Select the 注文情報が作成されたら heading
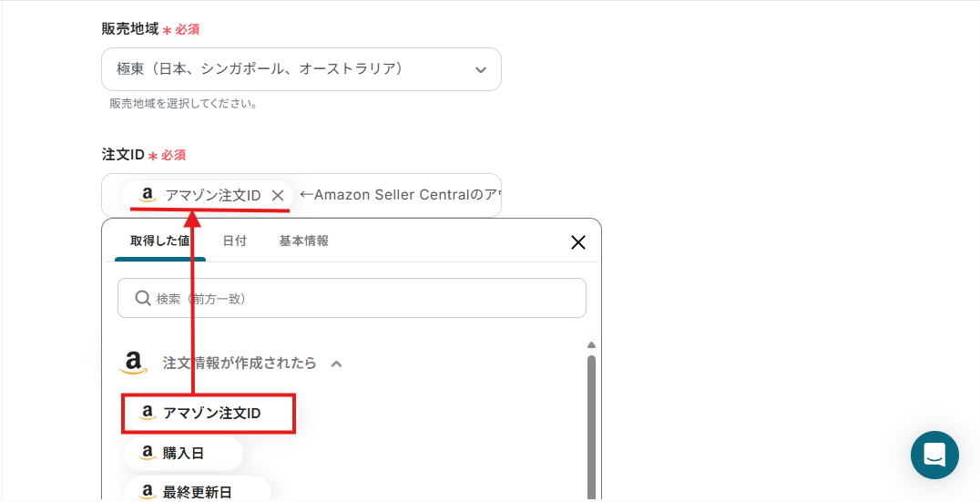Image resolution: width=980 pixels, height=502 pixels. click(240, 363)
